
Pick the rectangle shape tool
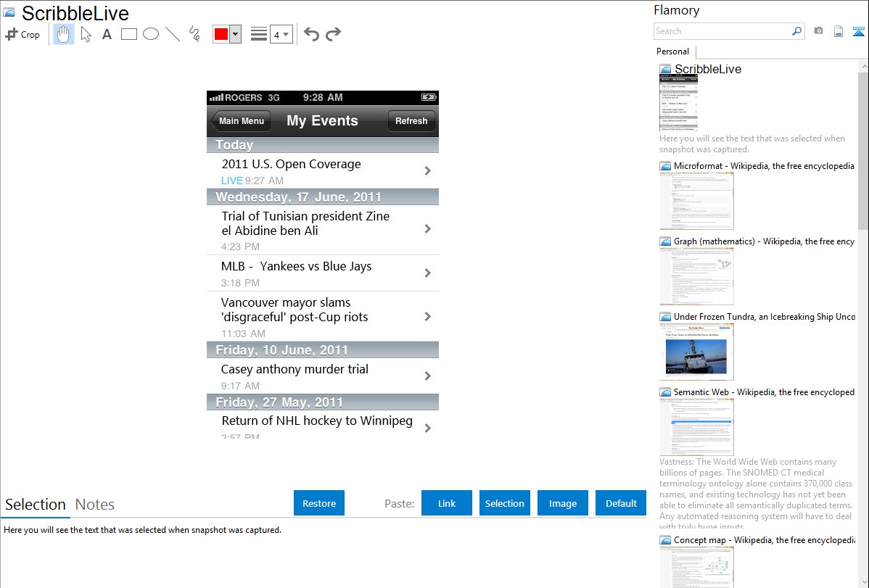tap(128, 34)
